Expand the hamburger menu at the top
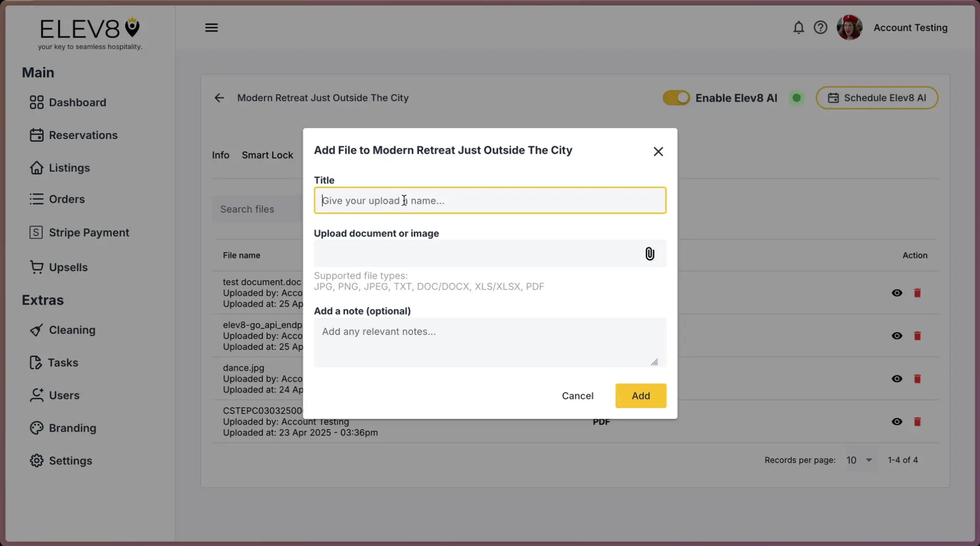Screen dimensions: 980x546 [x=212, y=27]
